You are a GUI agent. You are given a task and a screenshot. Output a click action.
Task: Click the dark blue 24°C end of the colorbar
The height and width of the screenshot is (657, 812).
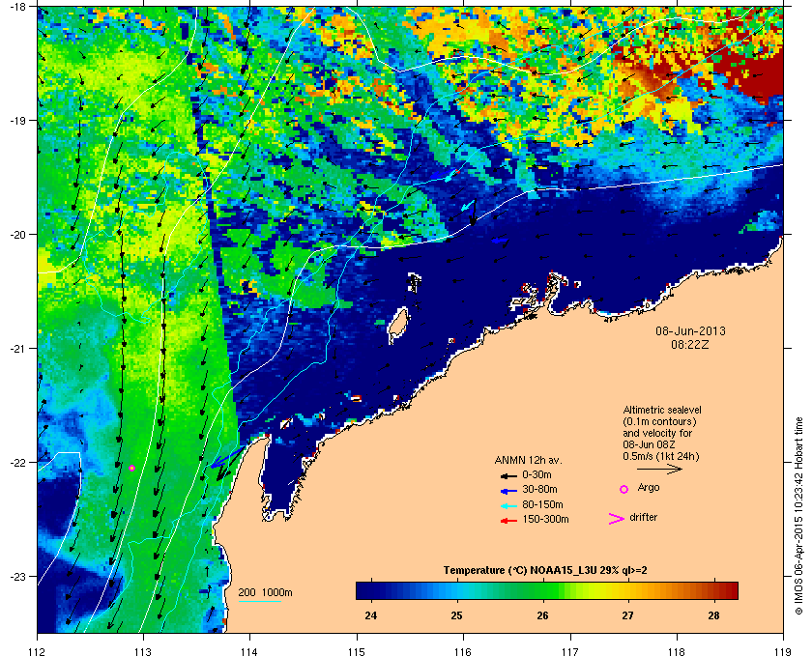[364, 590]
